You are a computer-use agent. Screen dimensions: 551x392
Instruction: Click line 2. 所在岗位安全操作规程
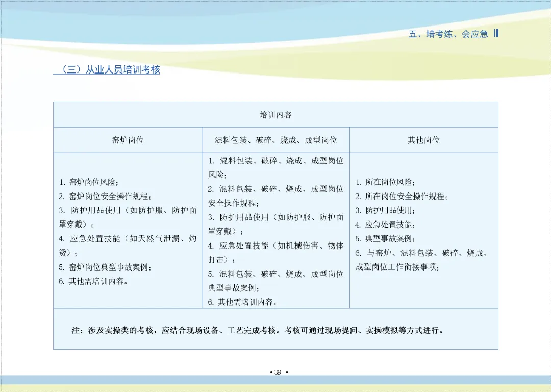pos(402,196)
